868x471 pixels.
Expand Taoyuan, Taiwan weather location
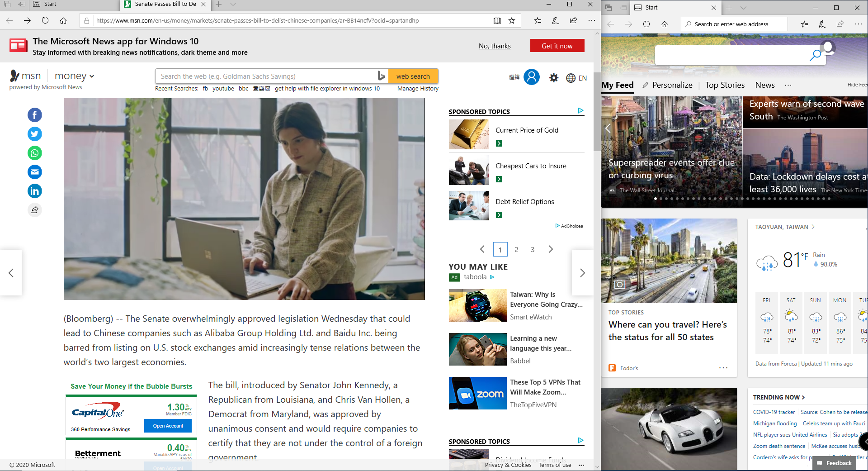point(785,227)
